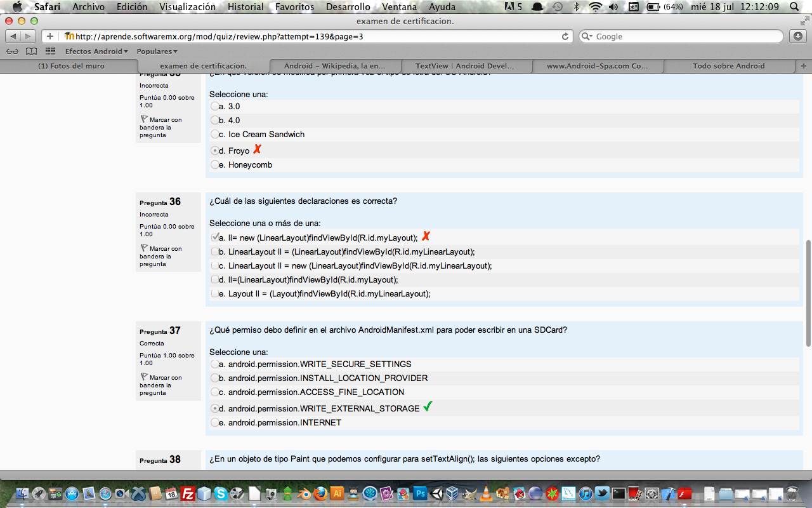Screen dimensions: 812x508
Task: Open the Desarrollo menu
Action: click(x=348, y=7)
